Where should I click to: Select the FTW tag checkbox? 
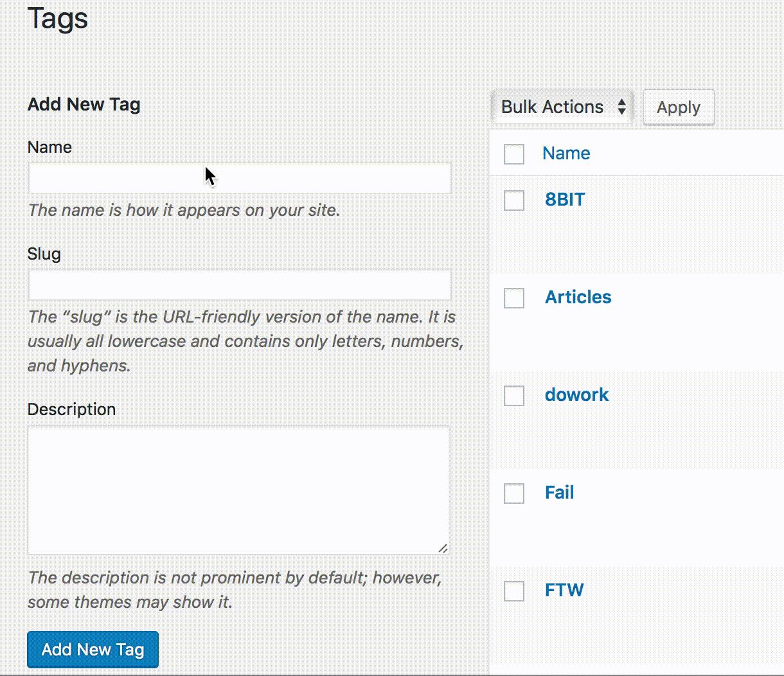(514, 591)
